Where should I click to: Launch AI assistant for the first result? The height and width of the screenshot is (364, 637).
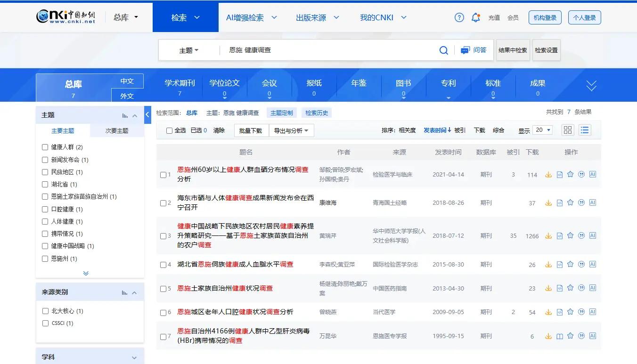click(x=593, y=174)
